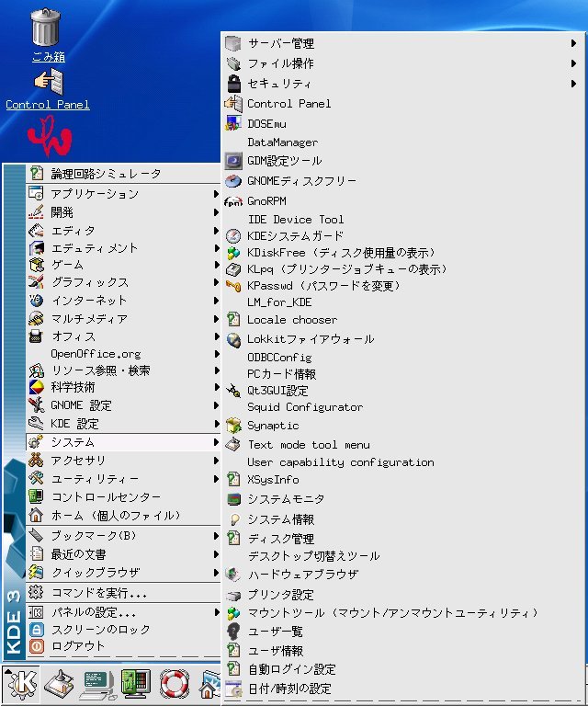Click the GNOME ディスクフリー disk icon

(233, 181)
